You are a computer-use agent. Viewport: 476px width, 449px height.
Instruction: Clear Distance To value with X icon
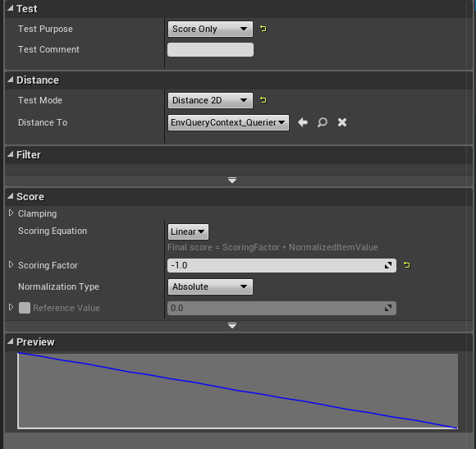pyautogui.click(x=342, y=122)
